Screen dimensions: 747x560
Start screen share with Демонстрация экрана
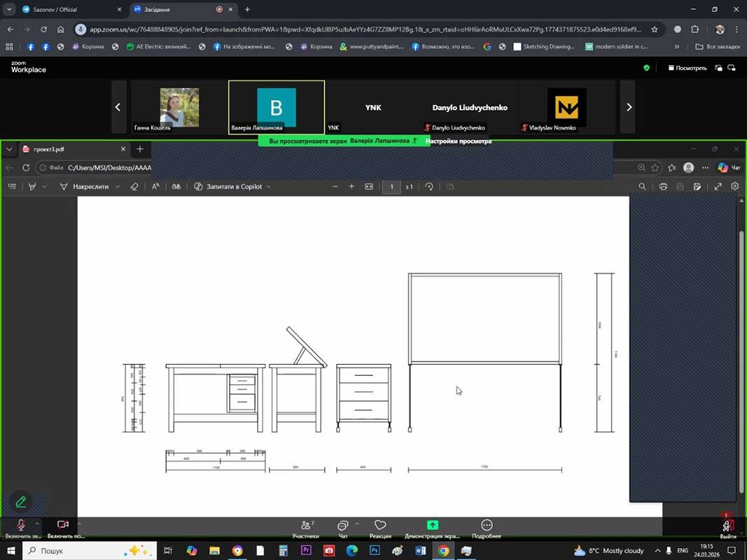(x=432, y=527)
